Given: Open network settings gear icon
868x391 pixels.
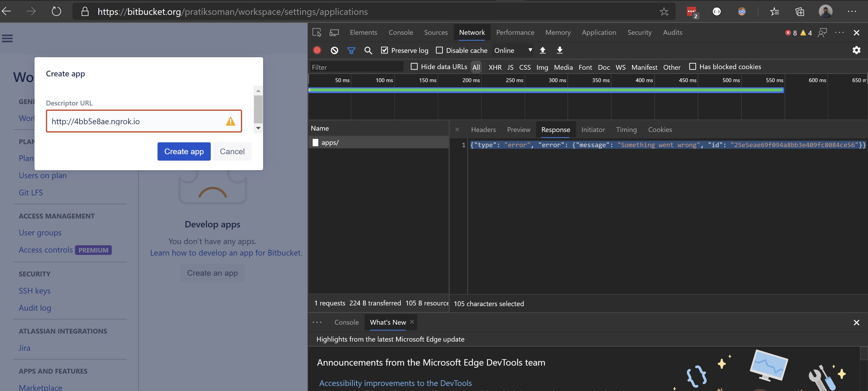Looking at the screenshot, I should pos(856,50).
